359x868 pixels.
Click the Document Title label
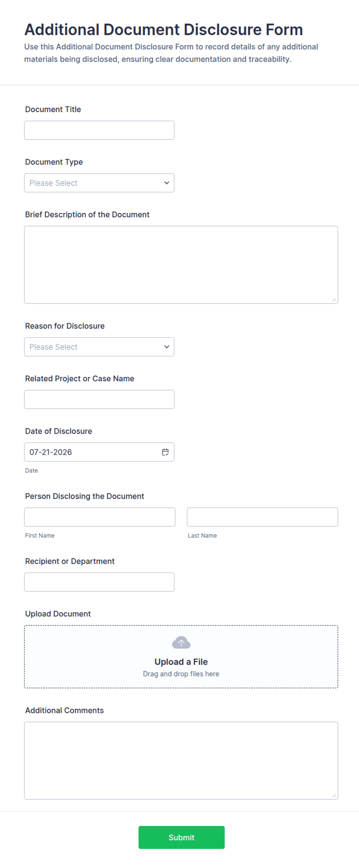[53, 109]
